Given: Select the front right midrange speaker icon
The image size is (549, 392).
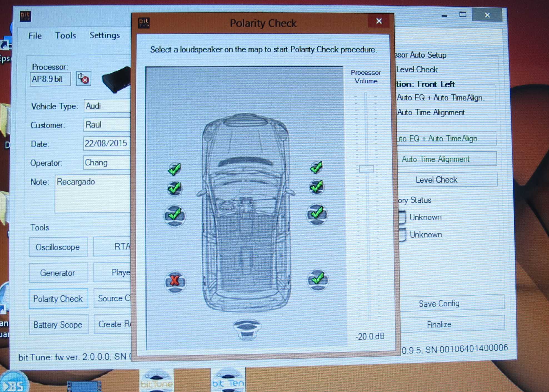Looking at the screenshot, I should (x=316, y=187).
